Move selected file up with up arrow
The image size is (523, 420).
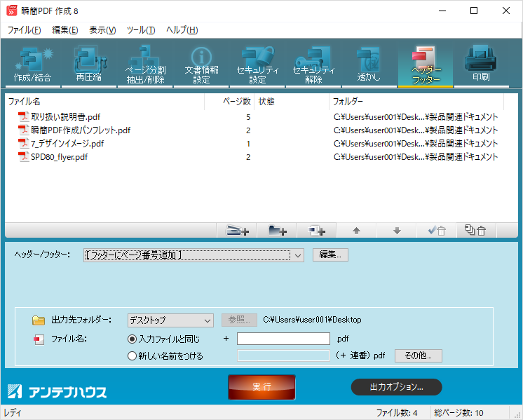point(357,231)
